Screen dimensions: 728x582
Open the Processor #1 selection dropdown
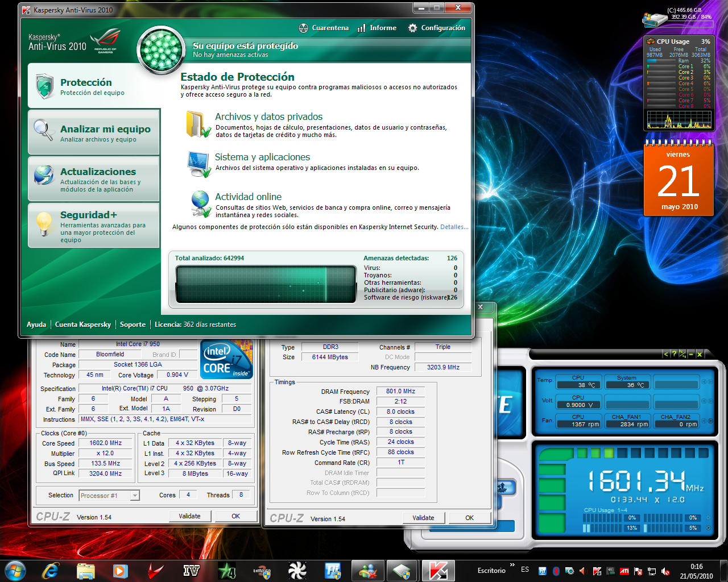[135, 496]
